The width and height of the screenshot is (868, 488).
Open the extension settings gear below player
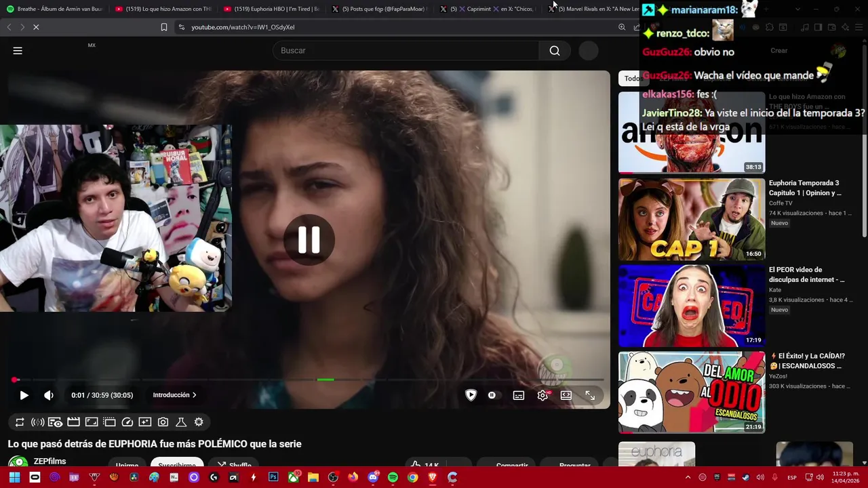pyautogui.click(x=199, y=422)
